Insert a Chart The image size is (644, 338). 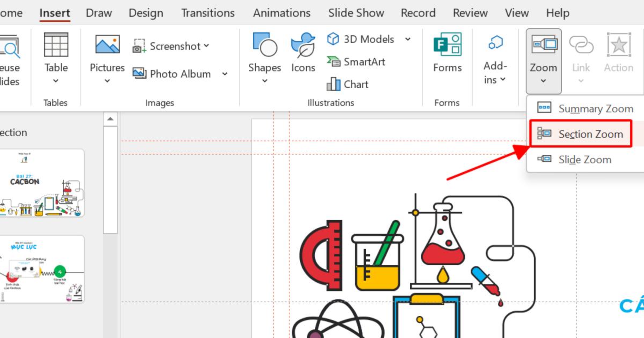[347, 84]
